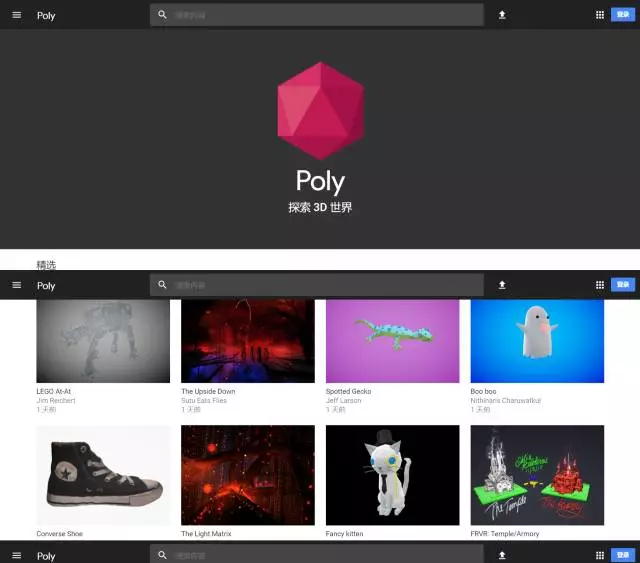Open the apps grid icon in middle header
Image resolution: width=640 pixels, height=563 pixels.
point(600,285)
